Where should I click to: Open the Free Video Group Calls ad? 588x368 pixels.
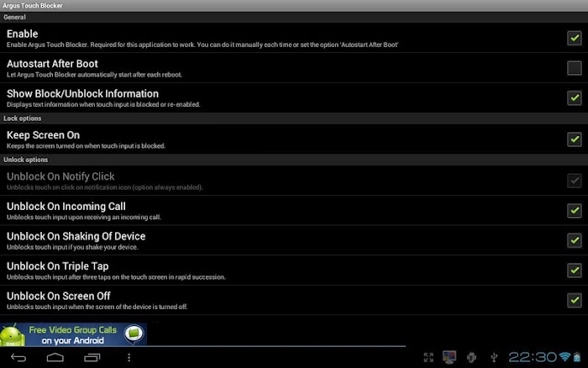(74, 334)
